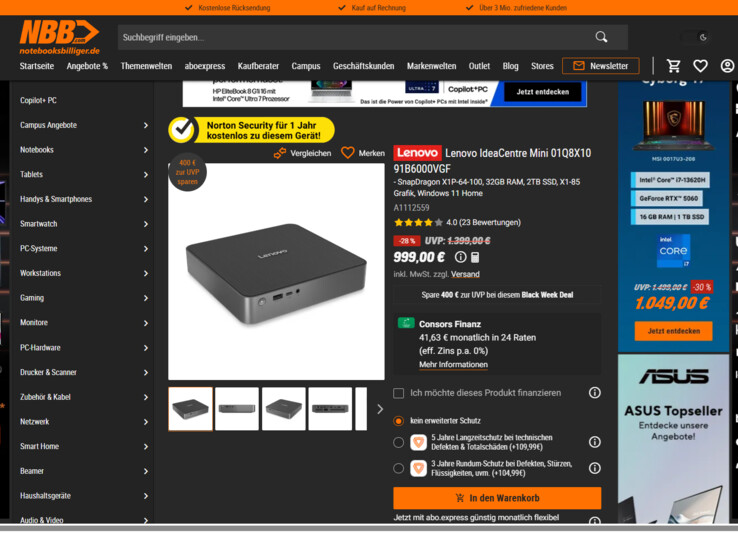Add product with In den Warenkorb button
The width and height of the screenshot is (738, 533).
497,498
